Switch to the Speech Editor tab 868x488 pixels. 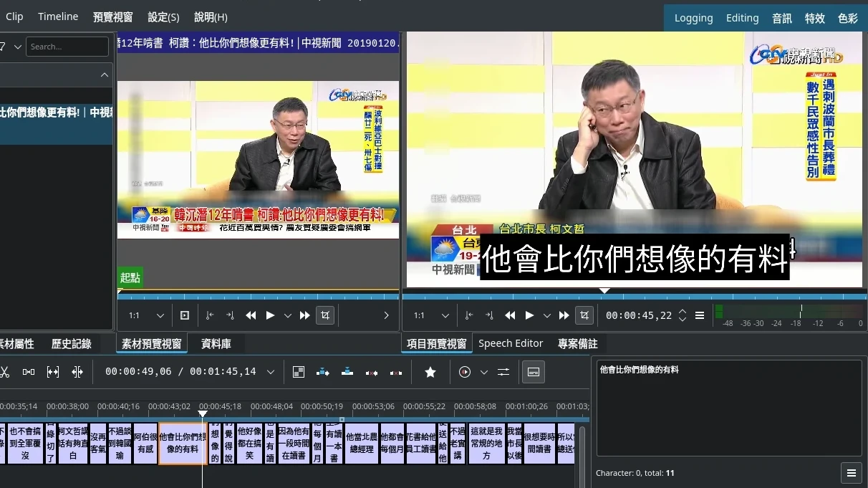511,344
